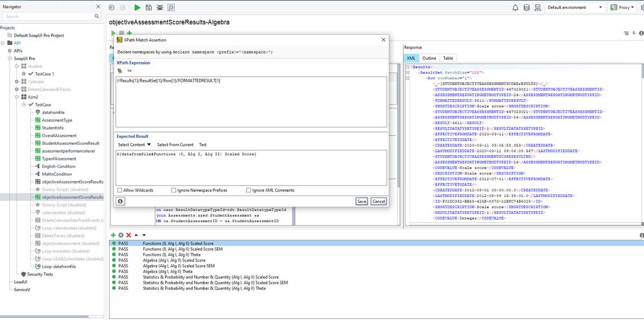This screenshot has width=644, height=320.
Task: Delete assertion with red X
Action: (x=128, y=235)
